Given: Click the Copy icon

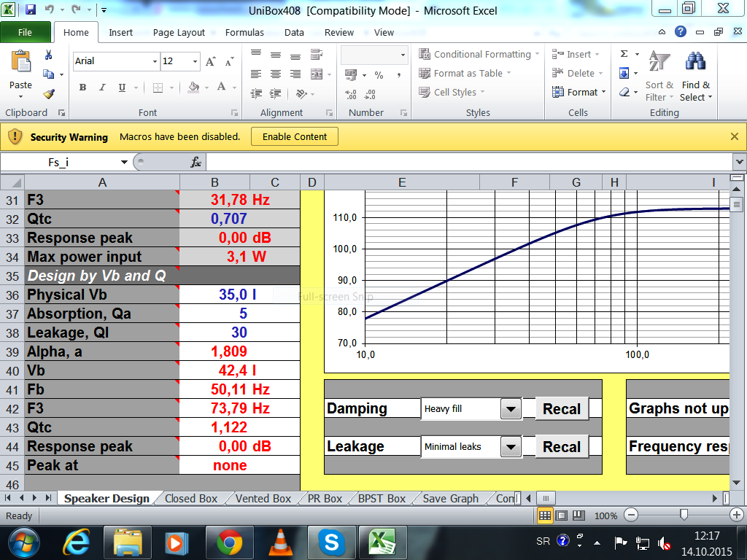Looking at the screenshot, I should [49, 74].
